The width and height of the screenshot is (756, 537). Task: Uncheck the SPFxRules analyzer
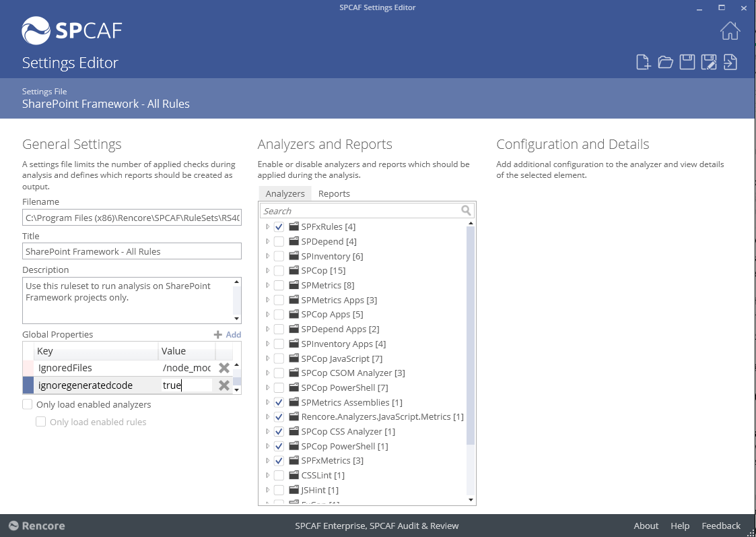click(x=279, y=227)
